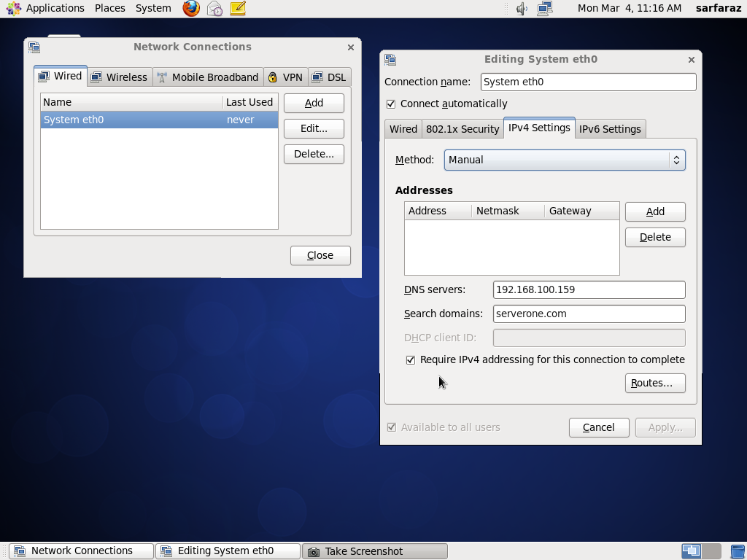Screen dimensions: 747x560
Task: Disable Require IPv4 addressing for this connection
Action: point(411,359)
